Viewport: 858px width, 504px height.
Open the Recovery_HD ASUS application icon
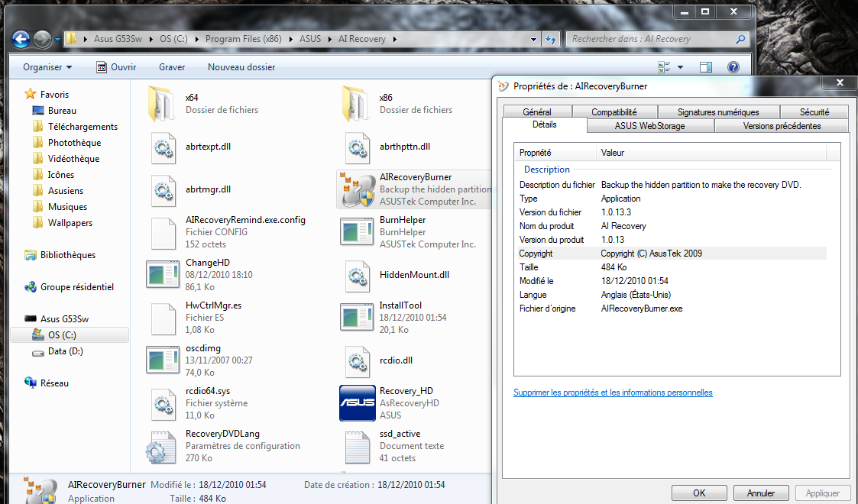pyautogui.click(x=357, y=402)
